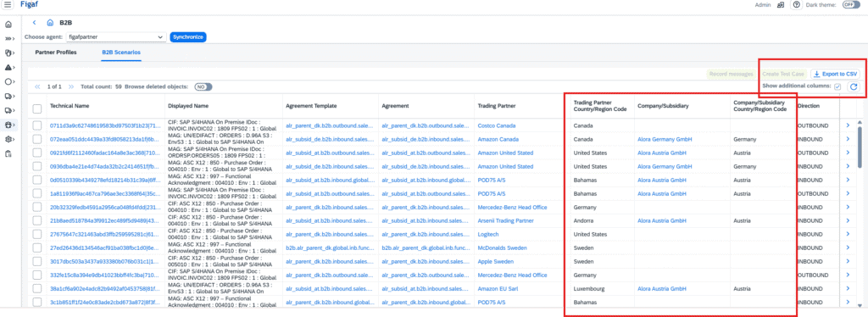Click the Admin user label
The image size is (868, 317).
pos(763,4)
